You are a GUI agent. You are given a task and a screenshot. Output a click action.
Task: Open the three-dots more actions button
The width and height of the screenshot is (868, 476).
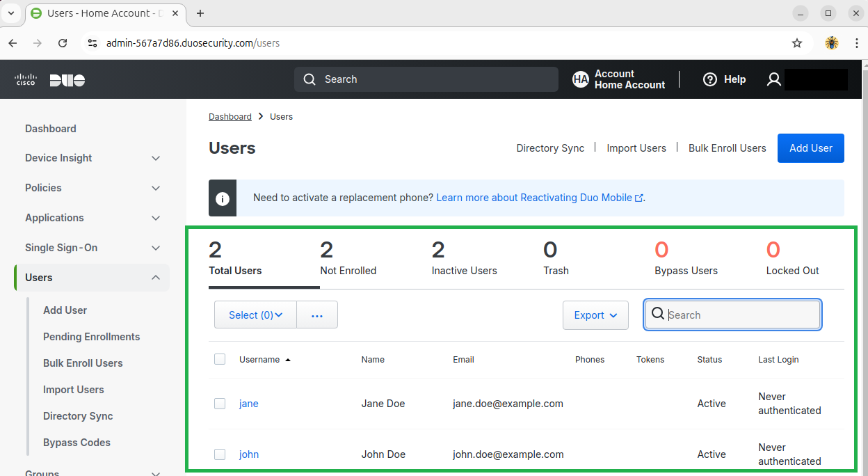click(317, 315)
